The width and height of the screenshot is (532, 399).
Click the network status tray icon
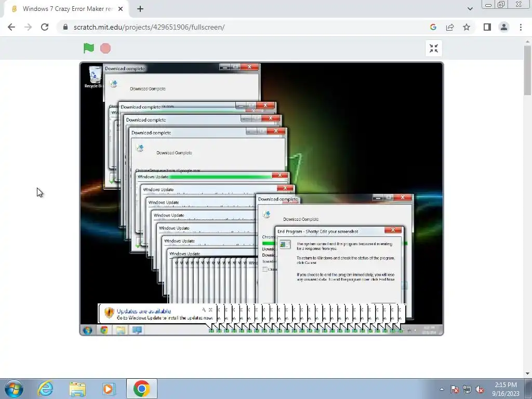467,389
